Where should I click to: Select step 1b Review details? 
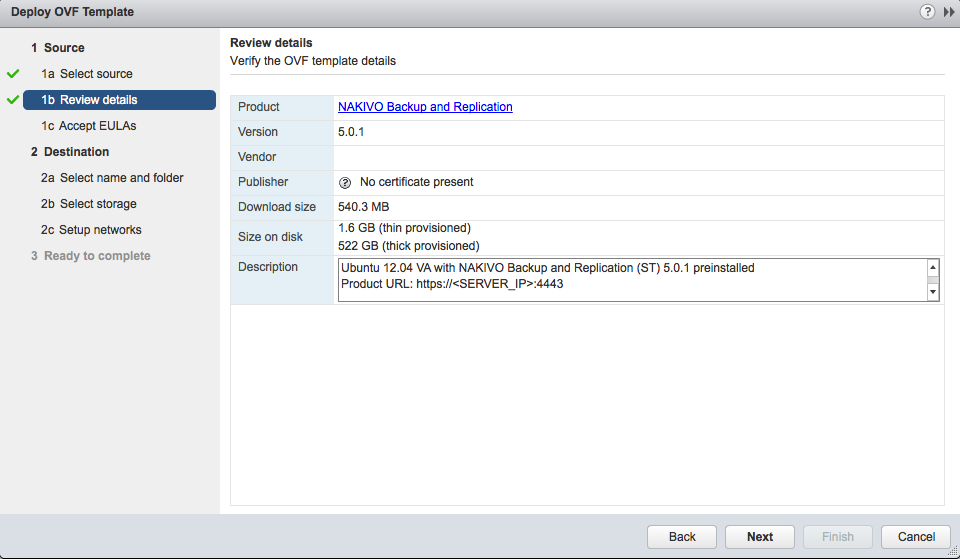point(119,100)
